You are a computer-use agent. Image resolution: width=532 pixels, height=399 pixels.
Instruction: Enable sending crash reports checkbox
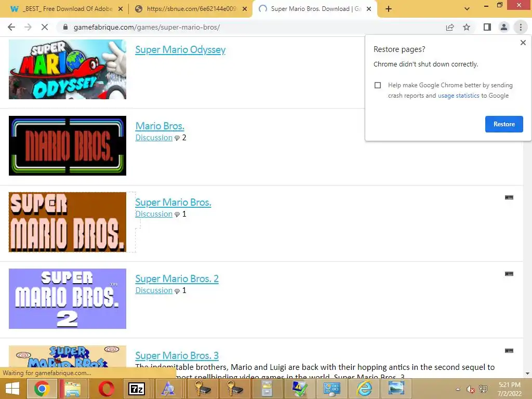click(x=378, y=85)
